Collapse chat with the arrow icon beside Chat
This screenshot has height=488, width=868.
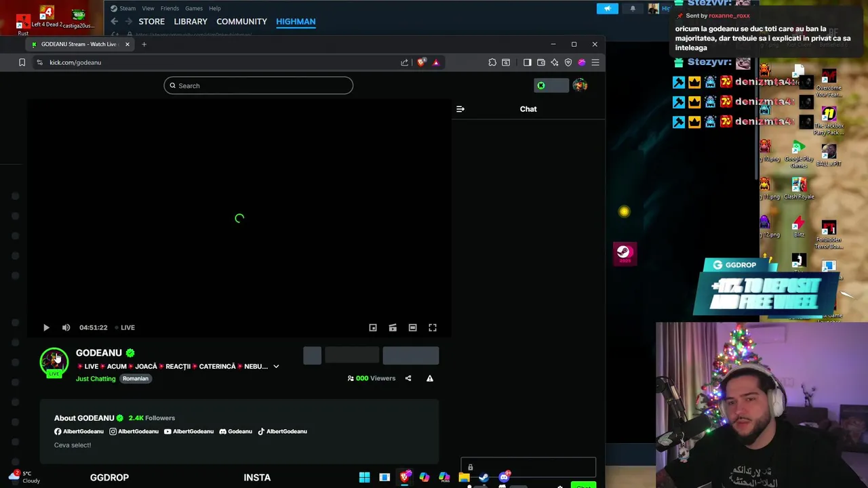point(460,109)
